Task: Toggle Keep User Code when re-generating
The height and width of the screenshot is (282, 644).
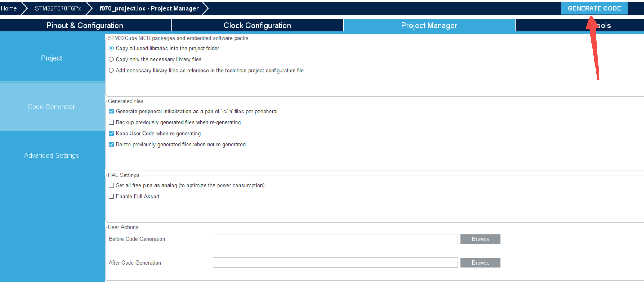Action: point(111,133)
